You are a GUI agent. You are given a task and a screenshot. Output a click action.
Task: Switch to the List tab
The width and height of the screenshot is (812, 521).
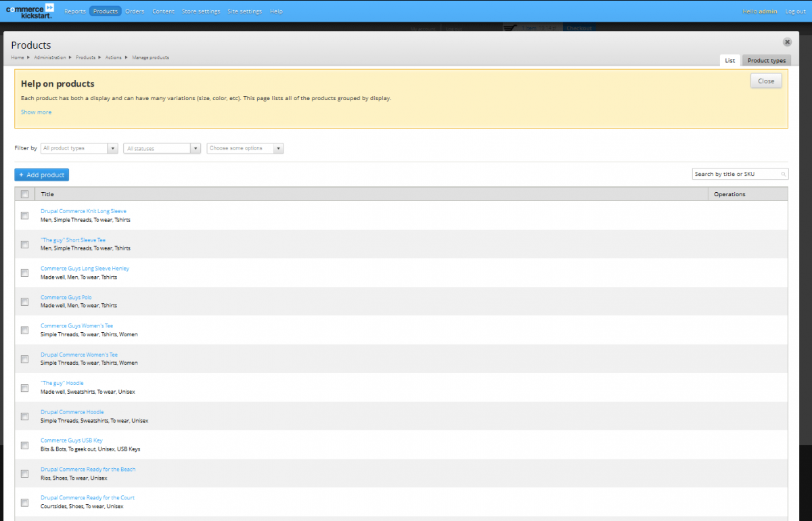(x=729, y=60)
